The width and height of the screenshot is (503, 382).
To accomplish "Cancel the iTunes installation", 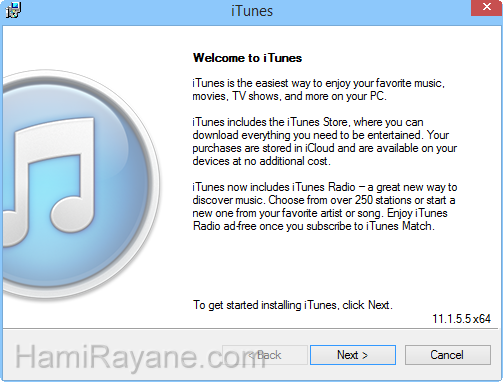I will pos(448,355).
